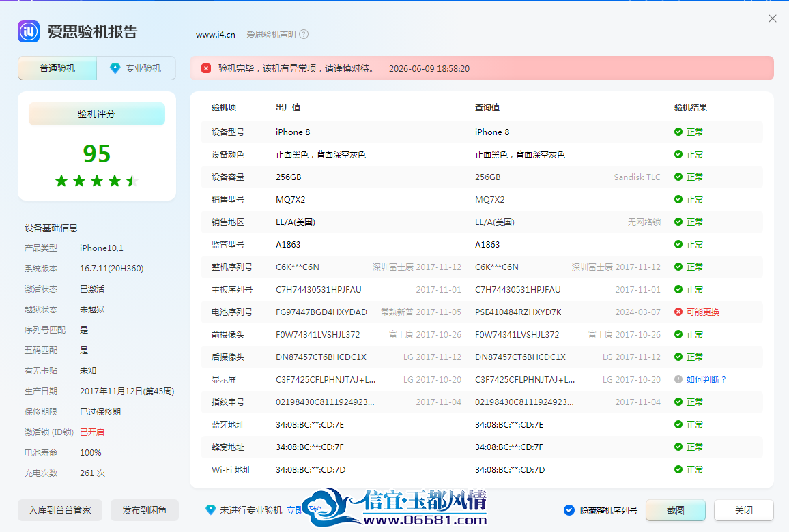Click the green check icon in 蓝牙地址 row

coord(678,424)
